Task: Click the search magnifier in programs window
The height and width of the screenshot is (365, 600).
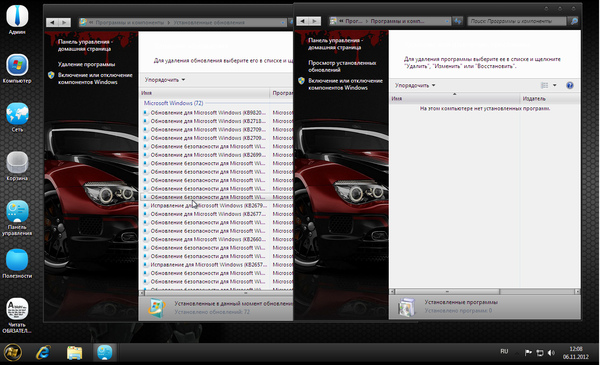Action: click(x=574, y=21)
